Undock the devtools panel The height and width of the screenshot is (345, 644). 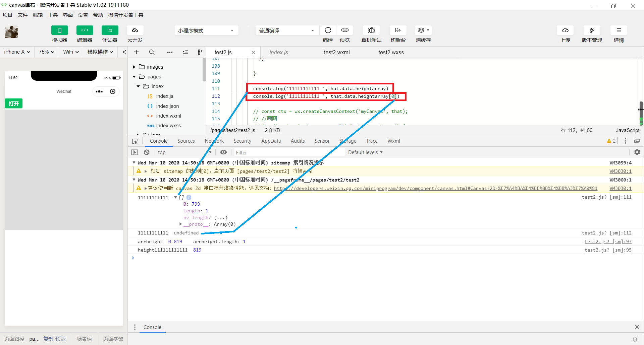pos(637,141)
